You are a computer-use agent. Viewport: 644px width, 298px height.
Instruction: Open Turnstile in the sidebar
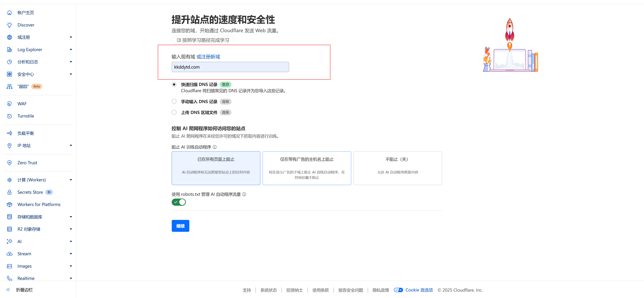[x=26, y=116]
